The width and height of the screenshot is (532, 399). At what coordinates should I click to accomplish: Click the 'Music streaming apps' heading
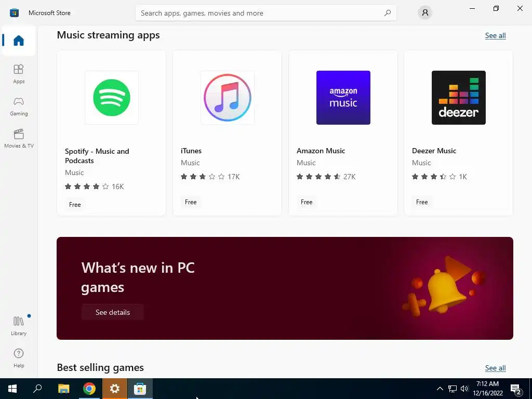108,35
